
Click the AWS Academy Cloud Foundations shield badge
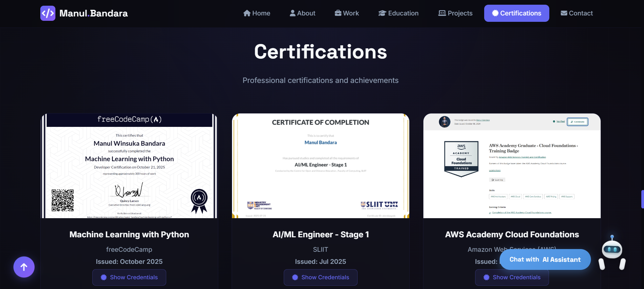tap(461, 159)
